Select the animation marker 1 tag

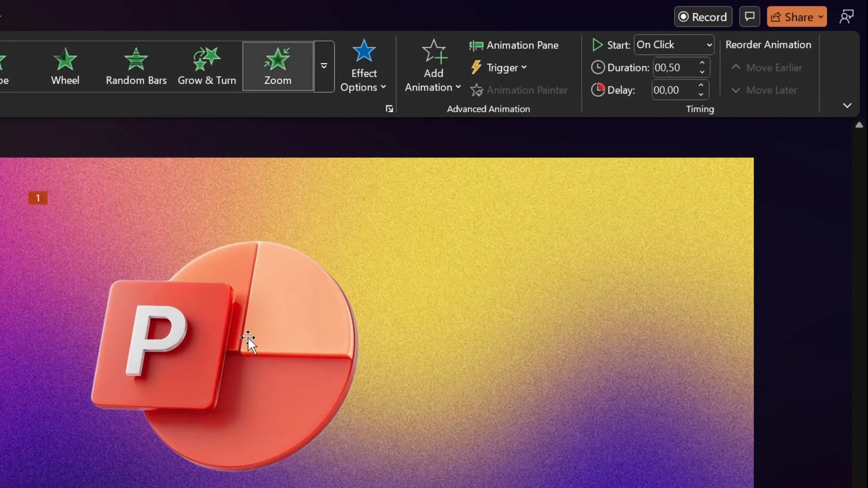[38, 198]
